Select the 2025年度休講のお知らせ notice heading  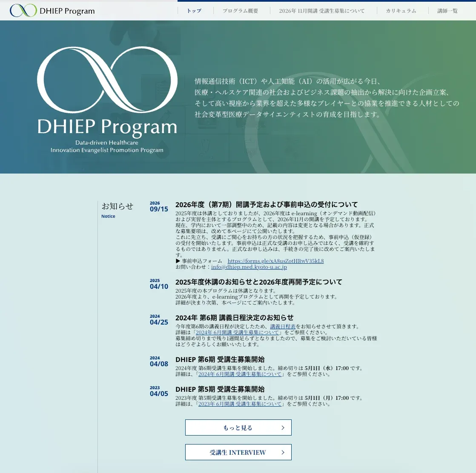258,282
